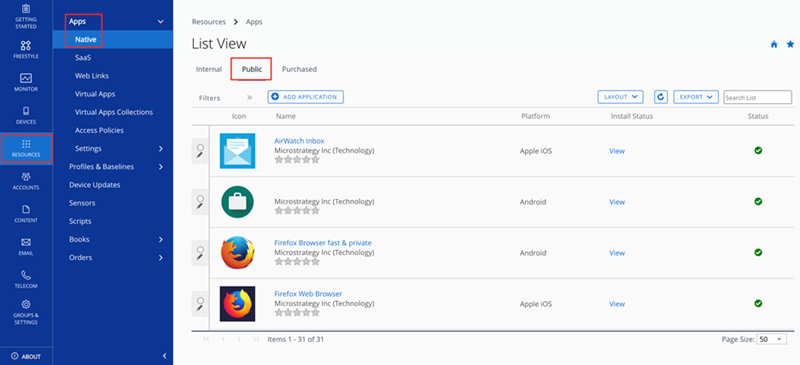Click the star bookmark icon
This screenshot has height=365, width=800.
tap(790, 44)
